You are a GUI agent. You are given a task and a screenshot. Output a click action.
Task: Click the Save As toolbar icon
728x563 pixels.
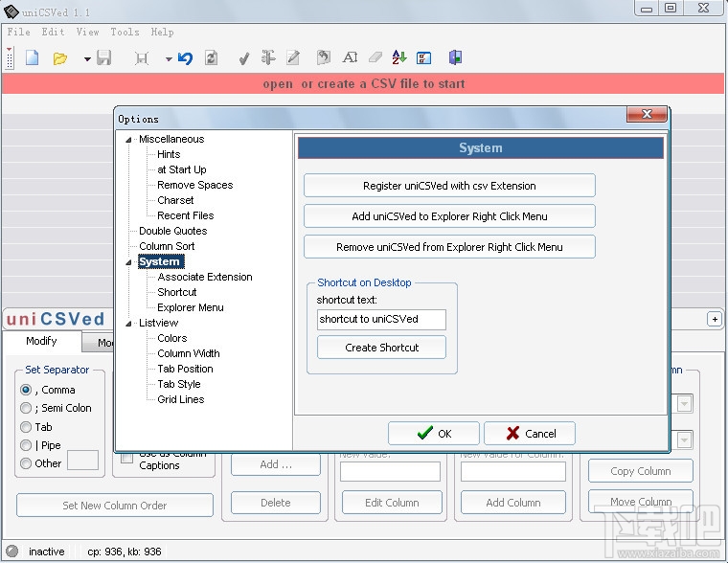point(141,58)
